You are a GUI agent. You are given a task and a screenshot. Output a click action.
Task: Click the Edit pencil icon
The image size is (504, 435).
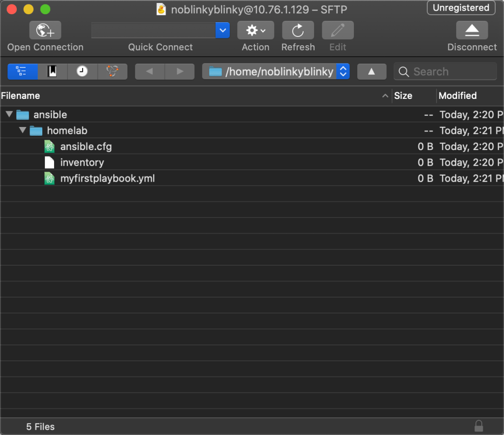coord(338,31)
